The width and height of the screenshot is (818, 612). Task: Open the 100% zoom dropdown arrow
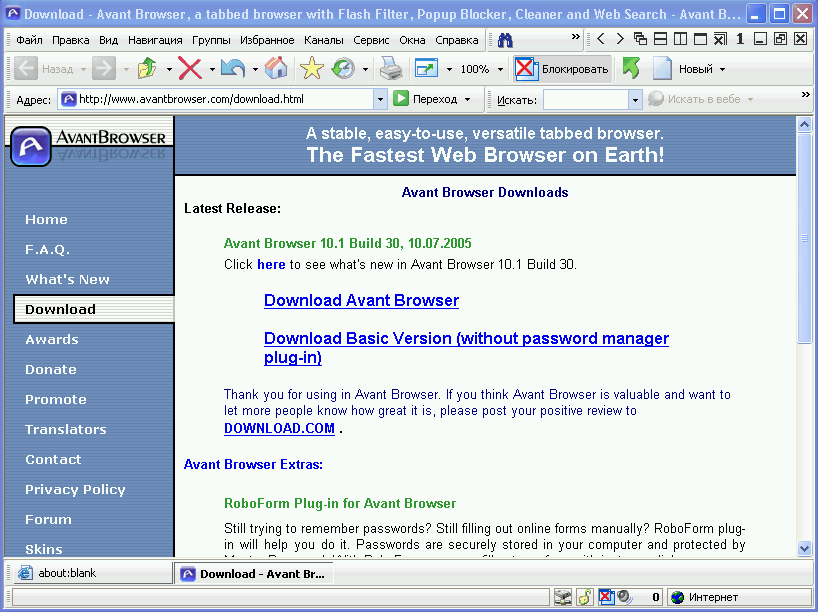pyautogui.click(x=500, y=69)
